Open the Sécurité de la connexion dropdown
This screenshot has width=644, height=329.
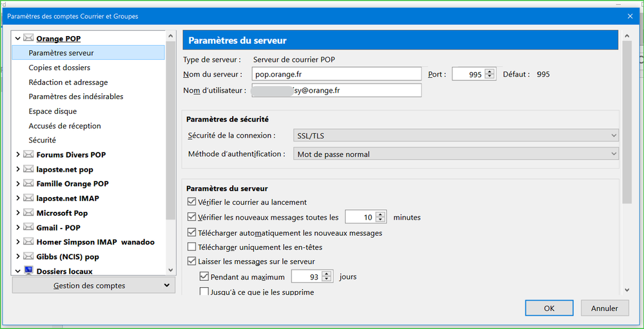click(x=455, y=135)
